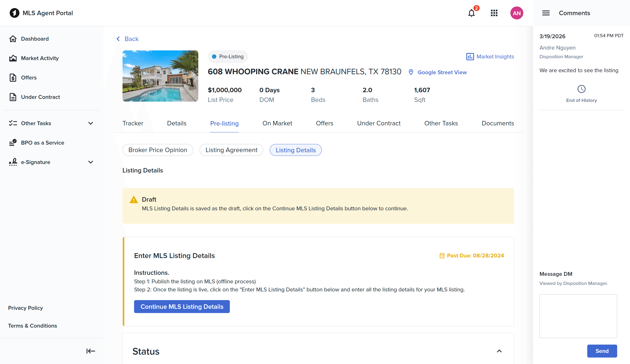
Task: Click the property photo thumbnail
Action: tap(160, 76)
